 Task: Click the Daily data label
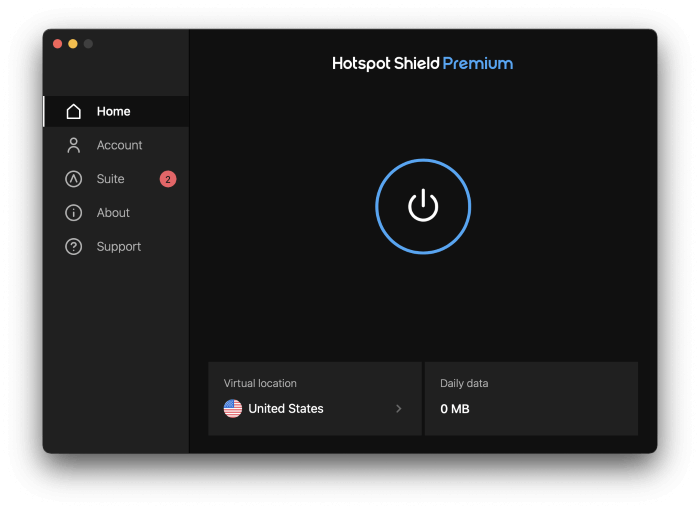tap(464, 383)
